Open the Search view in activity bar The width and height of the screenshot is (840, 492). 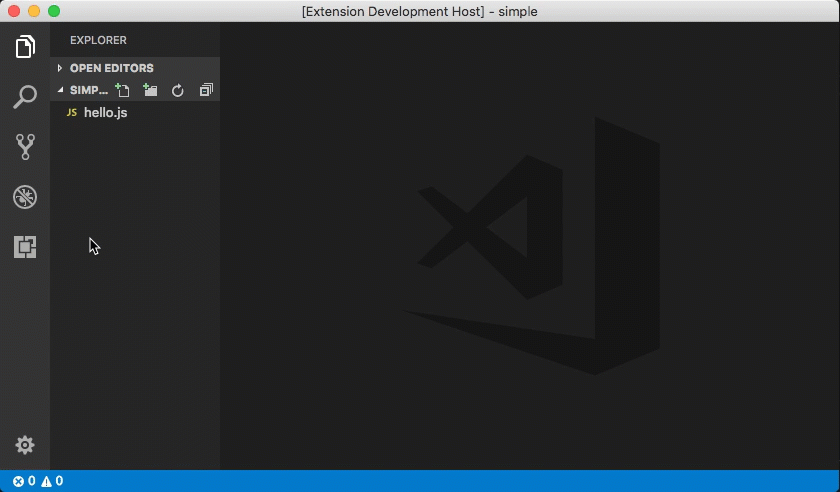25,97
